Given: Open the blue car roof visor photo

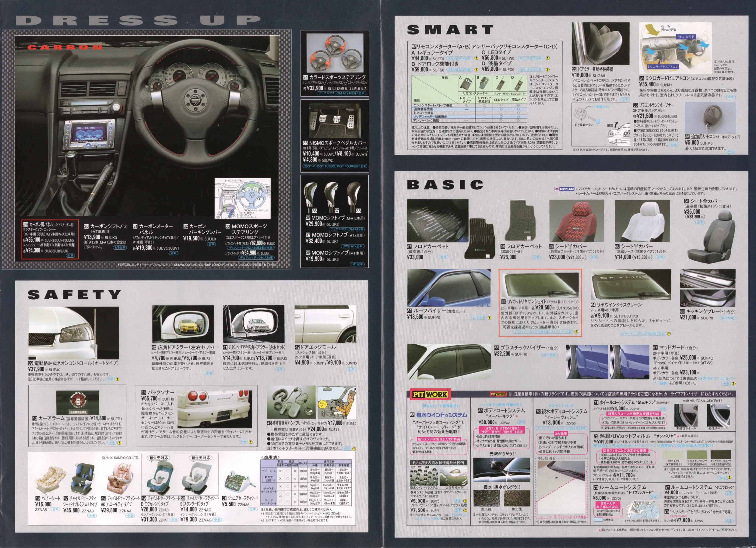Looking at the screenshot, I should click(449, 288).
